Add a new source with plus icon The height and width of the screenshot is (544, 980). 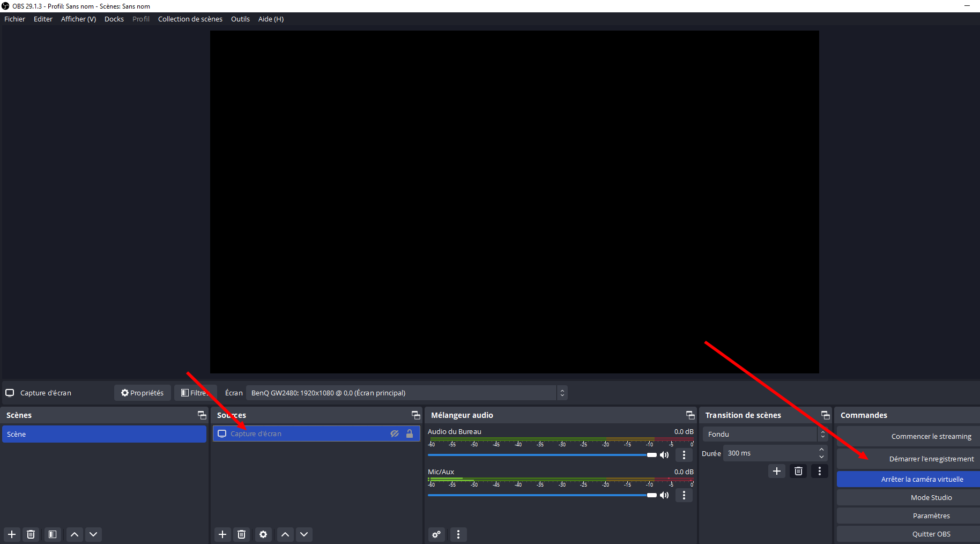(222, 534)
